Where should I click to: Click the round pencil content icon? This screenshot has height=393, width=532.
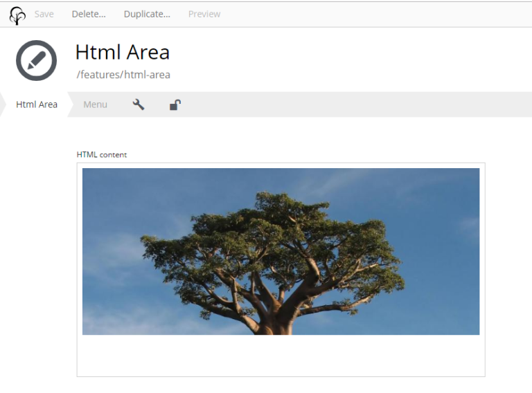coord(36,61)
